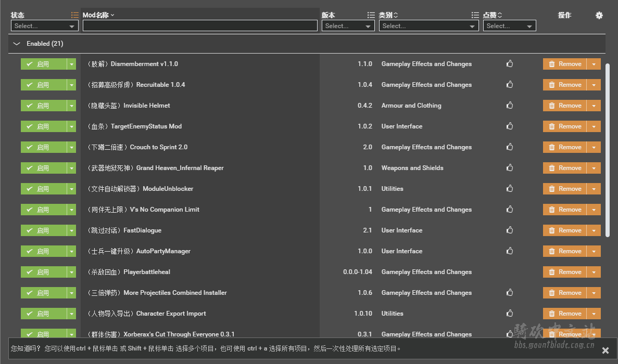Dismiss the tip banner with X

pos(606,350)
